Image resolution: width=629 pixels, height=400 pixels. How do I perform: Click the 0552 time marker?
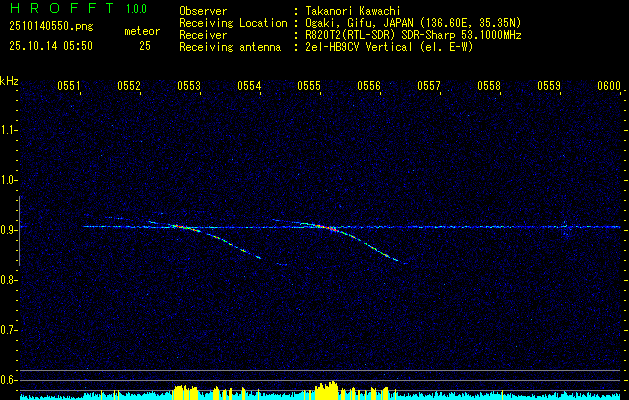(x=129, y=86)
